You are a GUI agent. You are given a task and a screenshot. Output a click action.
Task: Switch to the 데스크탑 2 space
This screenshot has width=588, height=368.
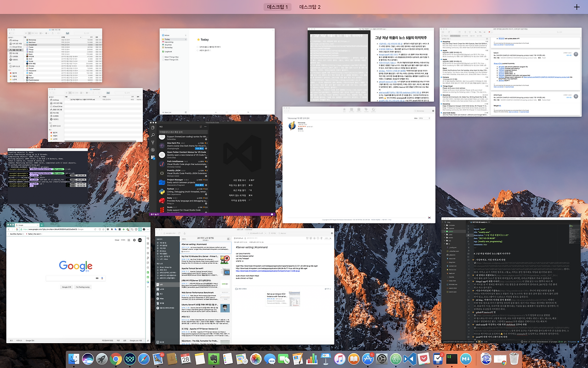(x=310, y=7)
